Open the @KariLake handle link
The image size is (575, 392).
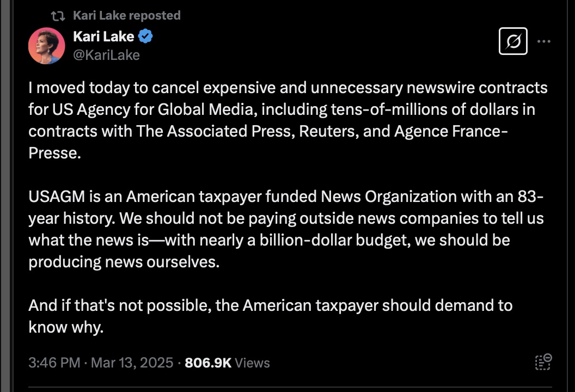click(x=106, y=55)
